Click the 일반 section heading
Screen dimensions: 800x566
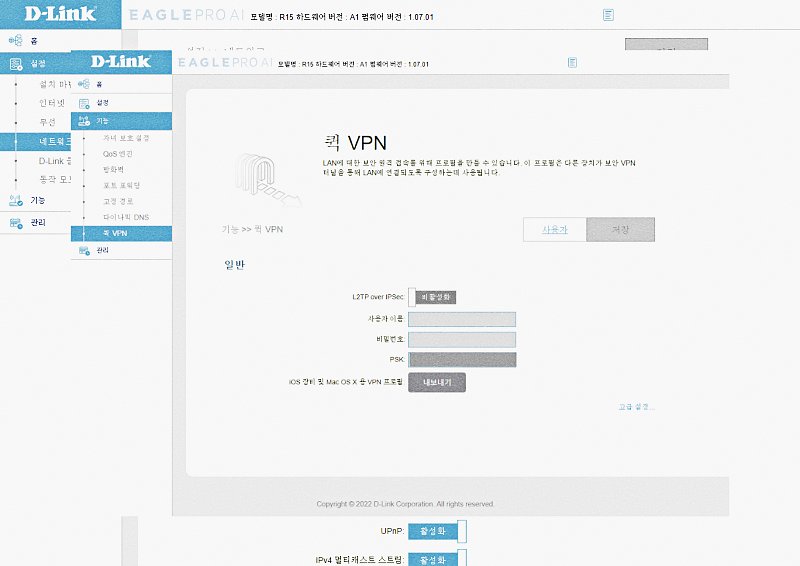tap(235, 264)
